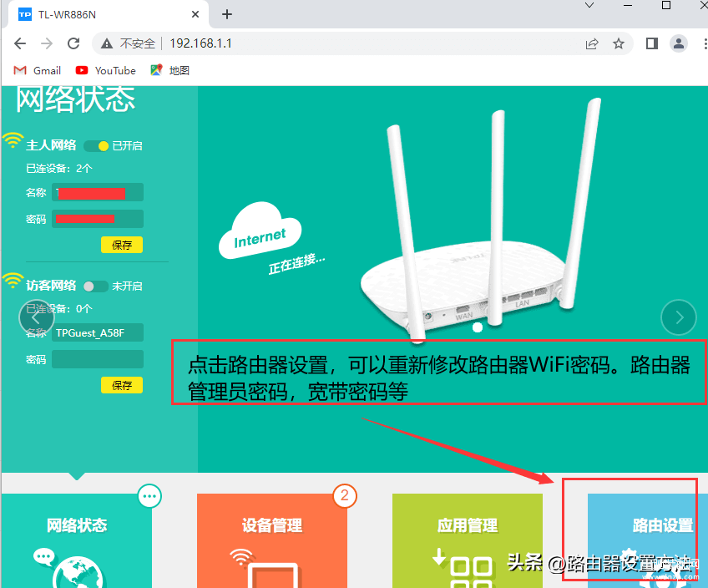Edit the main network 名称 field
Viewport: 708px width, 588px height.
(x=98, y=192)
